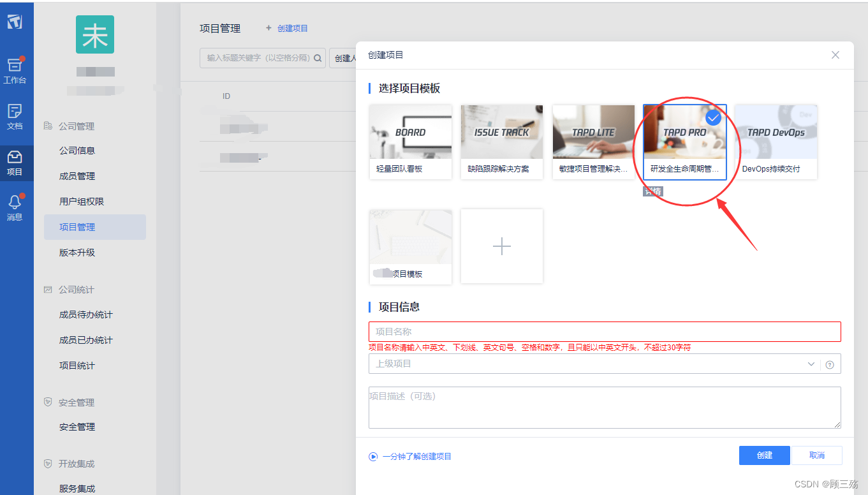The image size is (868, 495).
Task: Click the 未 company avatar
Action: pos(95,34)
